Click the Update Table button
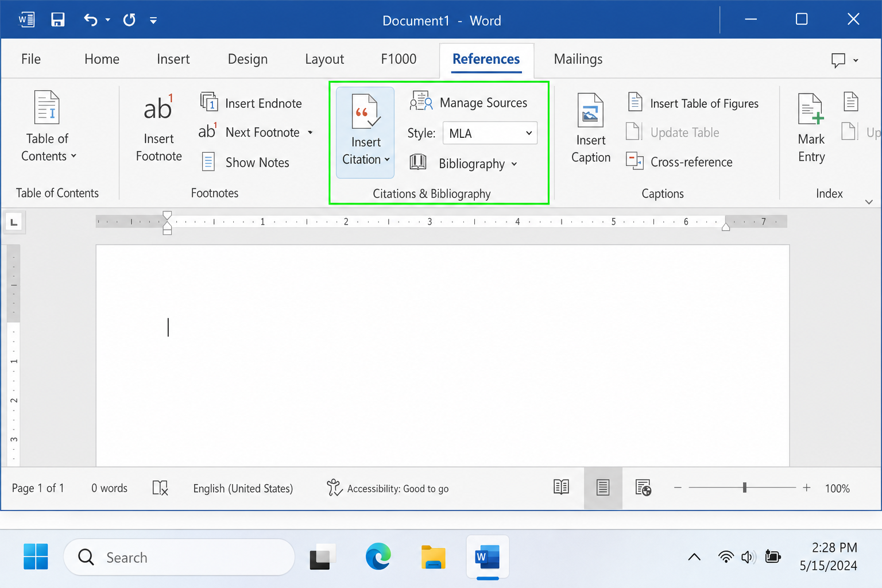 tap(672, 132)
